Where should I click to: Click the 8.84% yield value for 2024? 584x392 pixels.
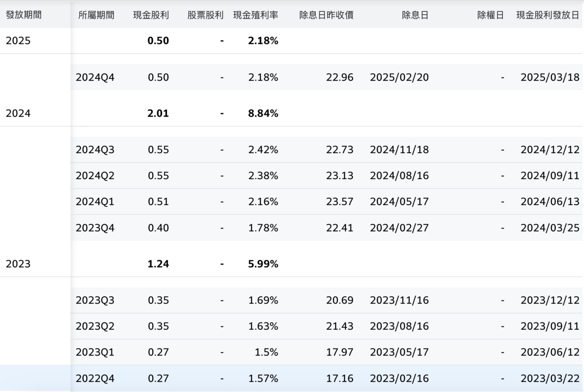coord(263,113)
